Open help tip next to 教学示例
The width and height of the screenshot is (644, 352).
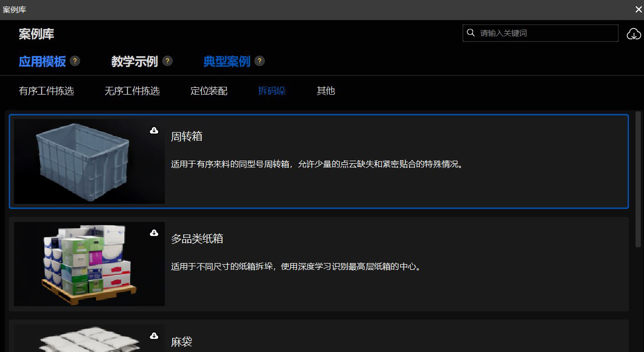(x=167, y=61)
